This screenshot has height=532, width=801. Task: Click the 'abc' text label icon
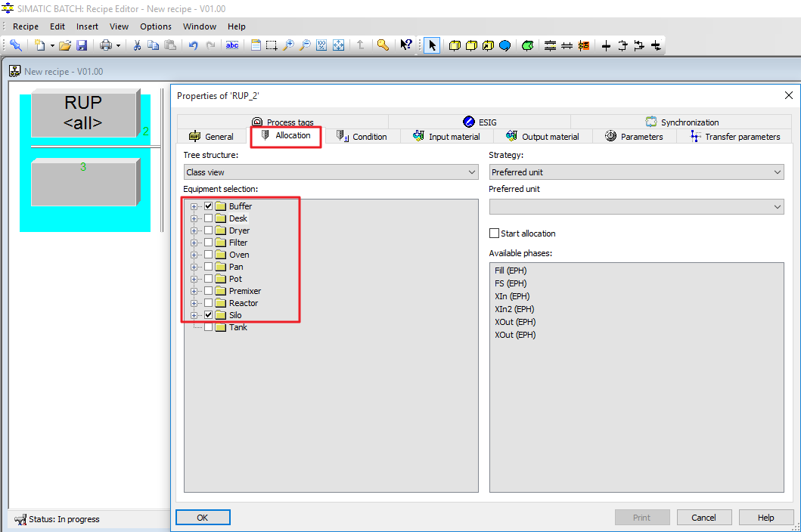(232, 45)
